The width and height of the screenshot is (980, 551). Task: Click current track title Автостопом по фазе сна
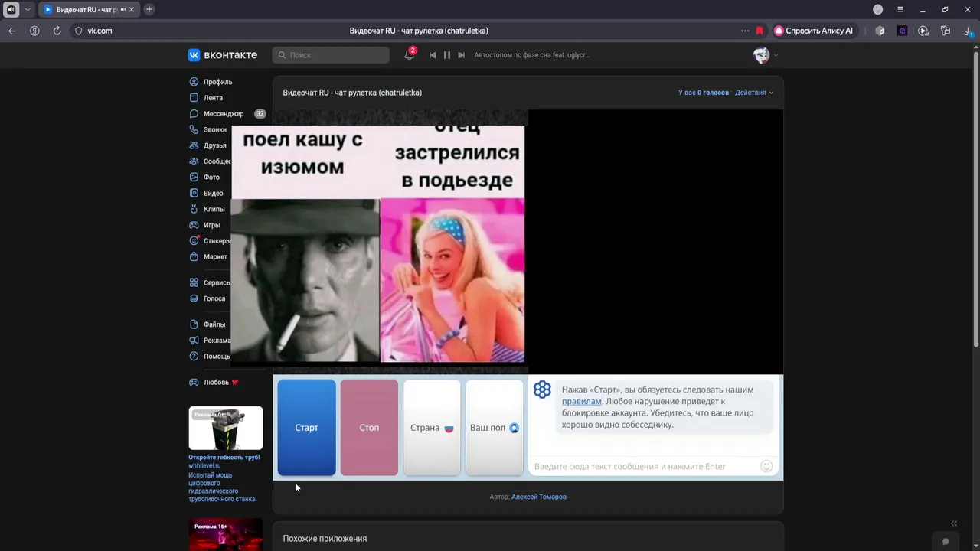point(532,55)
